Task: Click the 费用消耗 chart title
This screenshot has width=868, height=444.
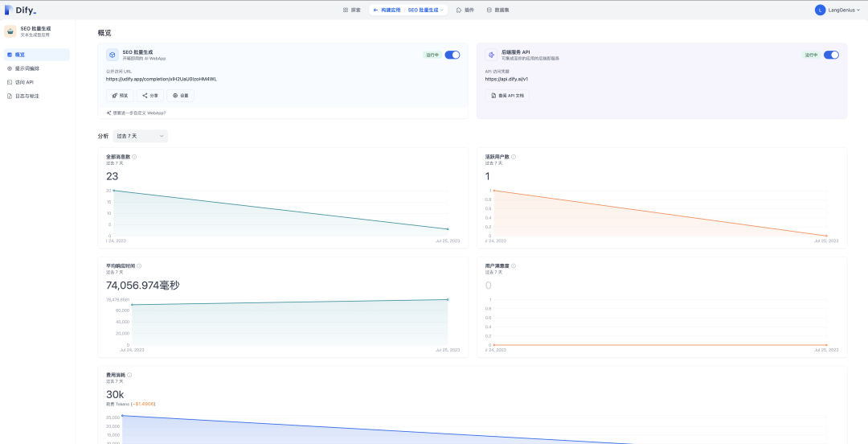Action: [116, 376]
